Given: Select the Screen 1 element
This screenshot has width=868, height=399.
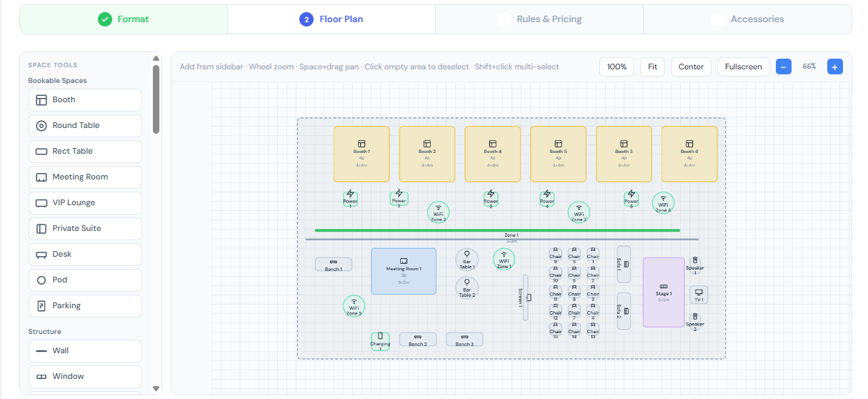Looking at the screenshot, I should (x=526, y=297).
